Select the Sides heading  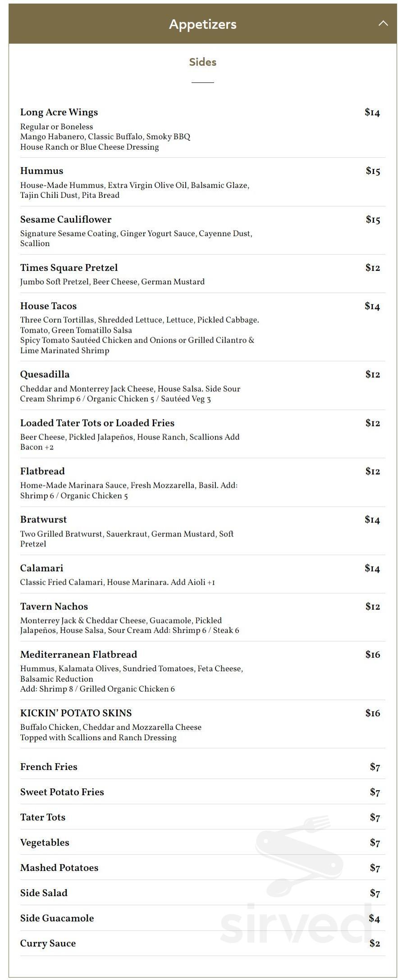click(202, 63)
